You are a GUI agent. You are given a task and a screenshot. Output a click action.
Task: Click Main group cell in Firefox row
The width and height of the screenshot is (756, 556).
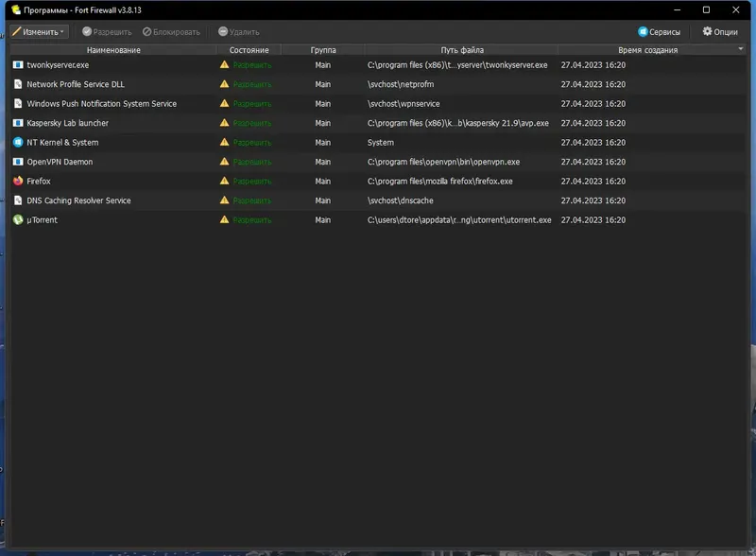322,181
